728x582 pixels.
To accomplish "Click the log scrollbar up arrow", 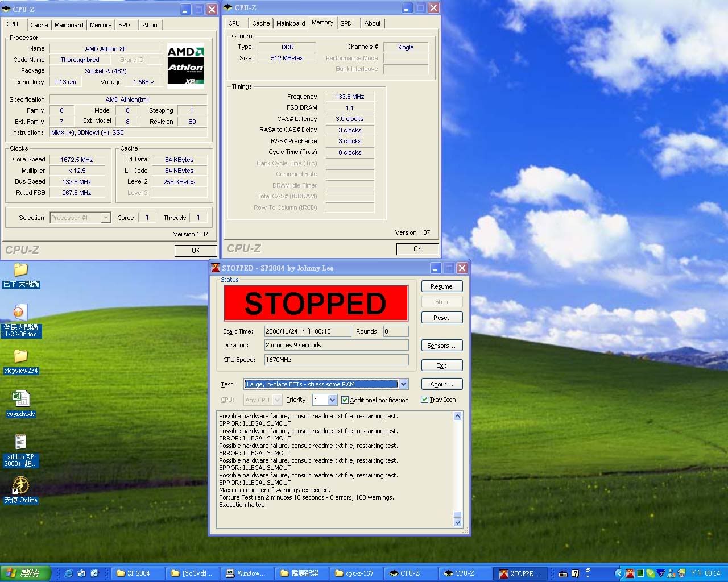I will pyautogui.click(x=458, y=417).
